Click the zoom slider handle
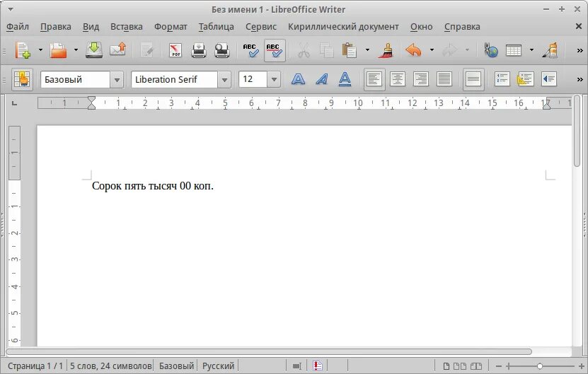The image size is (588, 374). tap(540, 366)
